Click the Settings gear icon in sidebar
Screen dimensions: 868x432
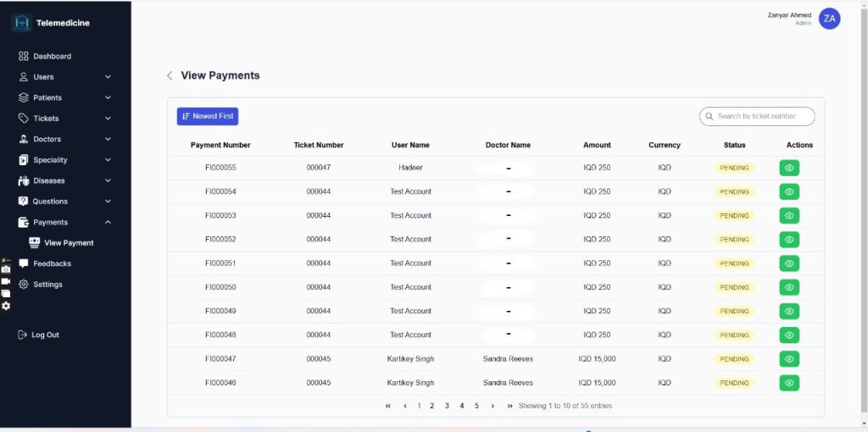coord(24,285)
